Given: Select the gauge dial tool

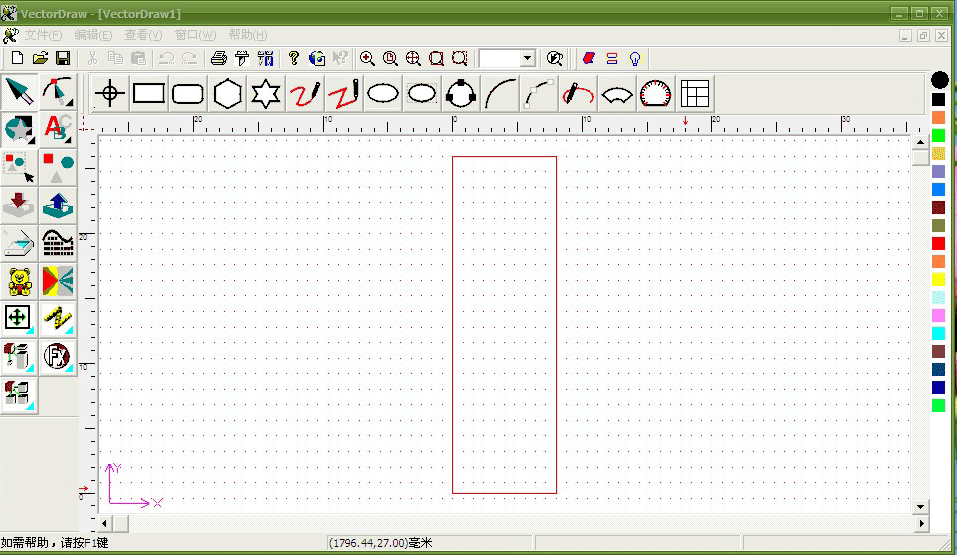Looking at the screenshot, I should coord(655,94).
